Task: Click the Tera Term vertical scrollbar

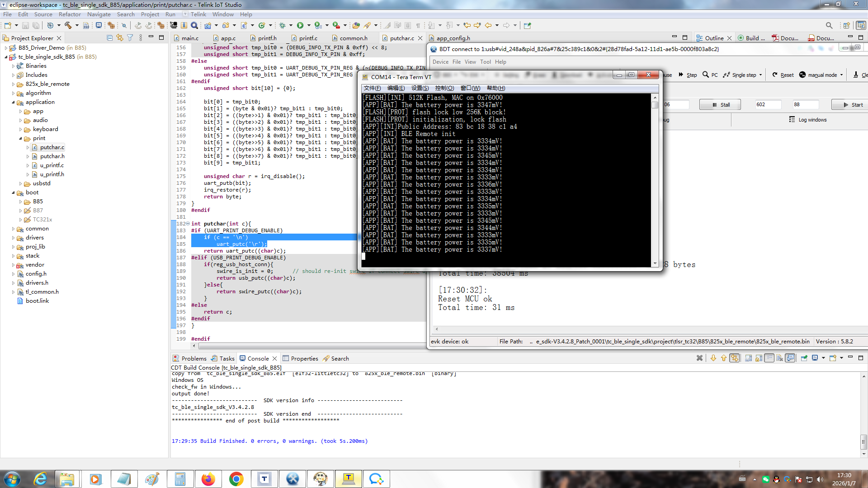Action: (x=655, y=181)
